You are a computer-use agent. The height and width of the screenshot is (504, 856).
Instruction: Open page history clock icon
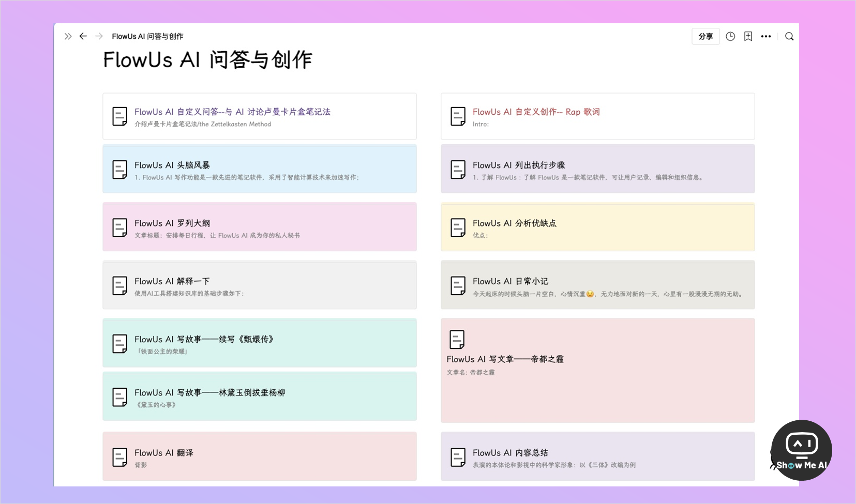click(730, 36)
